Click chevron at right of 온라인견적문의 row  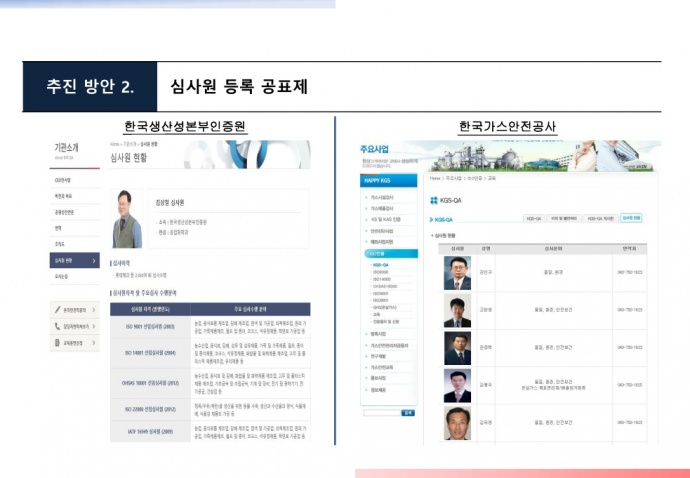[94, 310]
